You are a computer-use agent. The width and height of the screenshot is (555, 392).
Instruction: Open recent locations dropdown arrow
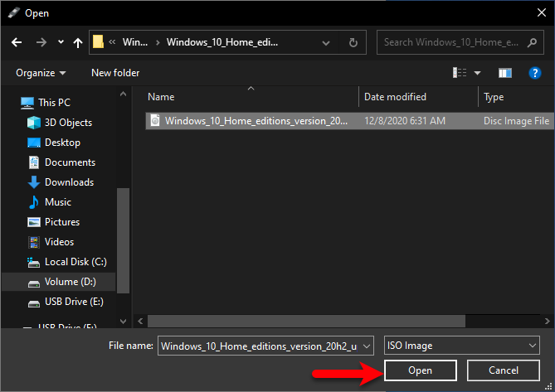(x=61, y=42)
